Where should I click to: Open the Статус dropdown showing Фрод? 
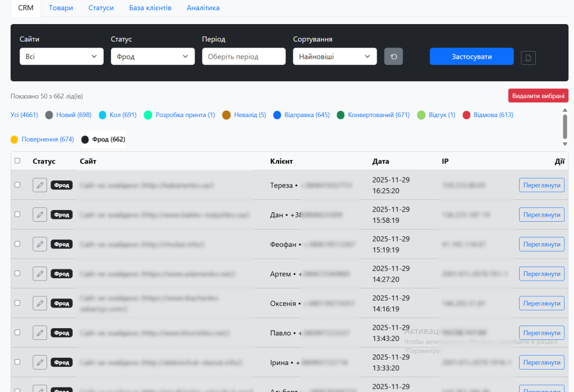pyautogui.click(x=152, y=57)
